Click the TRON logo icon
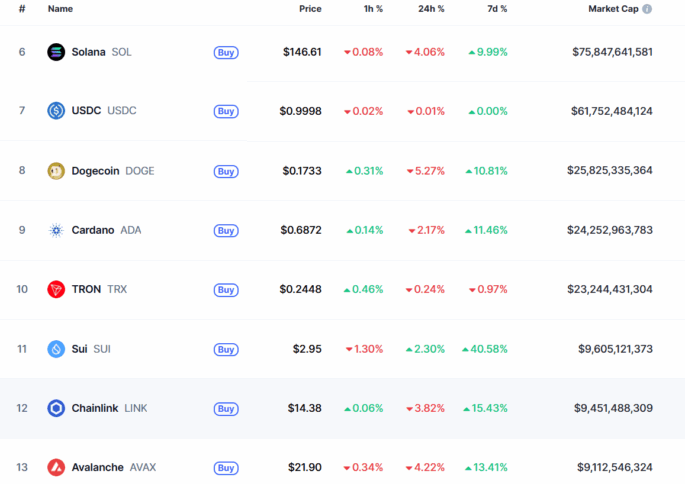The image size is (685, 484). tap(56, 290)
